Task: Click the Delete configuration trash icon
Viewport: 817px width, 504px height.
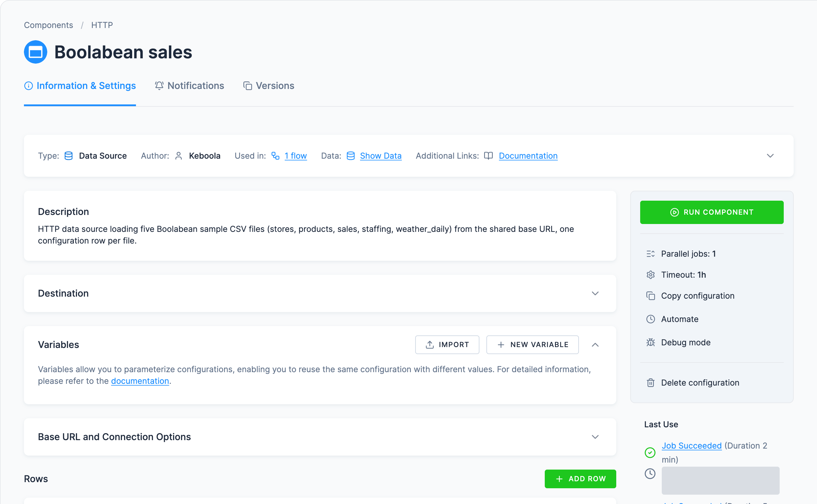Action: pos(650,383)
